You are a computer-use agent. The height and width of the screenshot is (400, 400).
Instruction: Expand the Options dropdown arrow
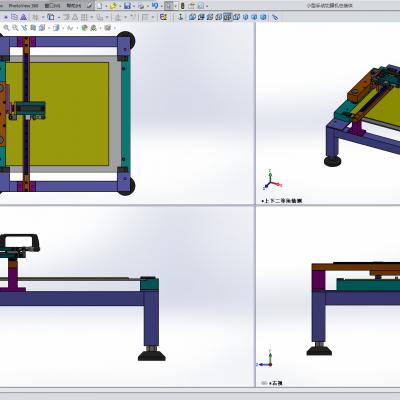tap(207, 6)
